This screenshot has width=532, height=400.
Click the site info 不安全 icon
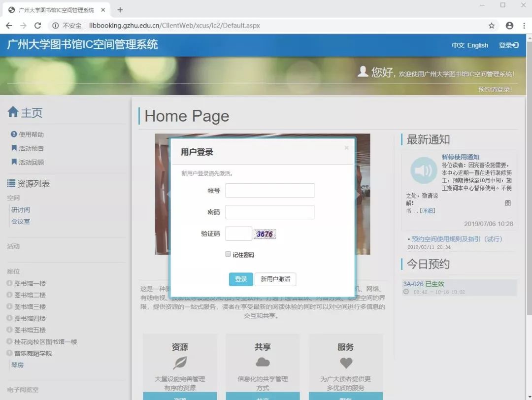(x=55, y=26)
